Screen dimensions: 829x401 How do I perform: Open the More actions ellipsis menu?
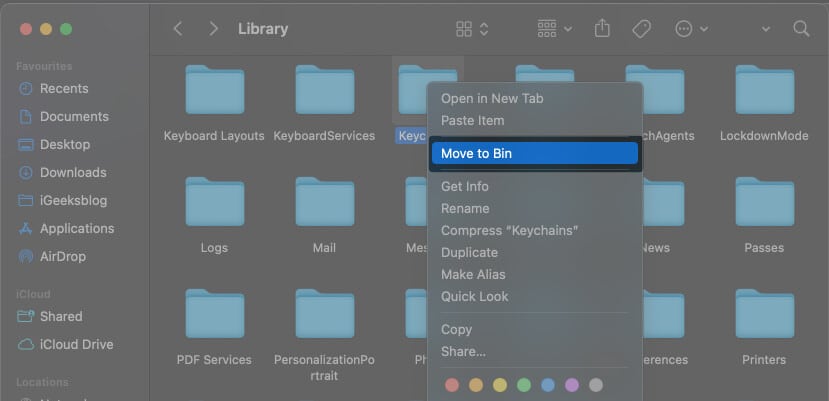[684, 29]
